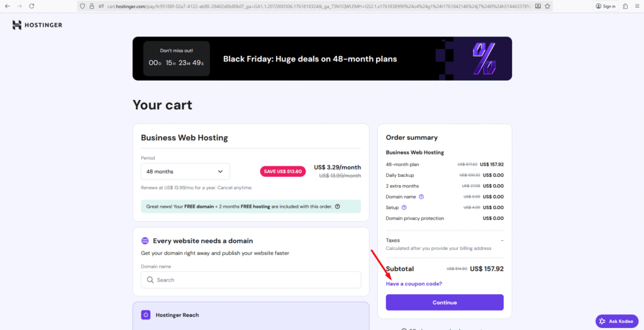Image resolution: width=644 pixels, height=330 pixels.
Task: Open the Extensions puzzle icon
Action: [625, 6]
